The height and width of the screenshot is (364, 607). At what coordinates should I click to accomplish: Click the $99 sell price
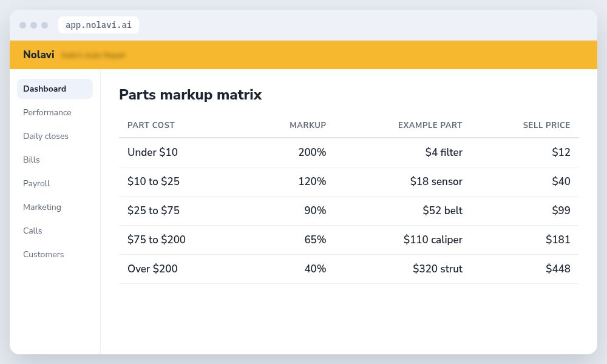(561, 211)
